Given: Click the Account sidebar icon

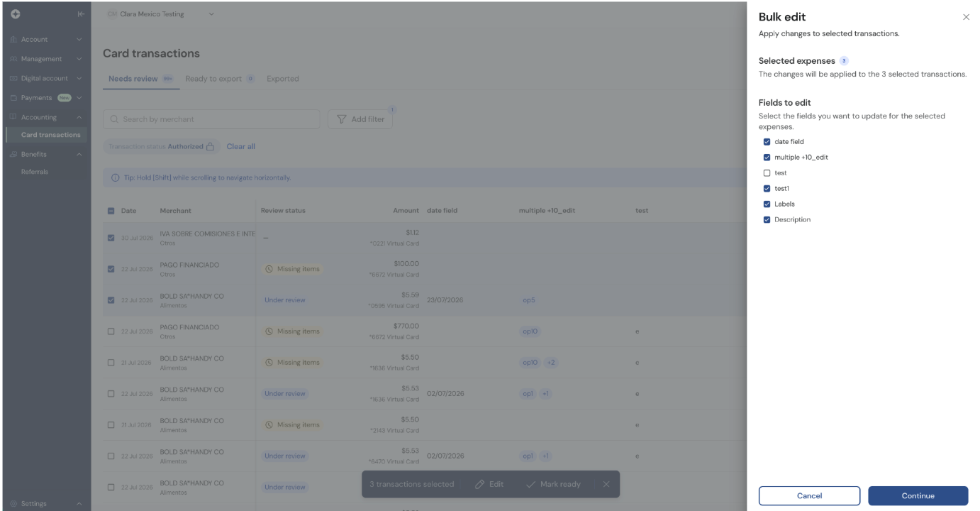Looking at the screenshot, I should pyautogui.click(x=13, y=40).
